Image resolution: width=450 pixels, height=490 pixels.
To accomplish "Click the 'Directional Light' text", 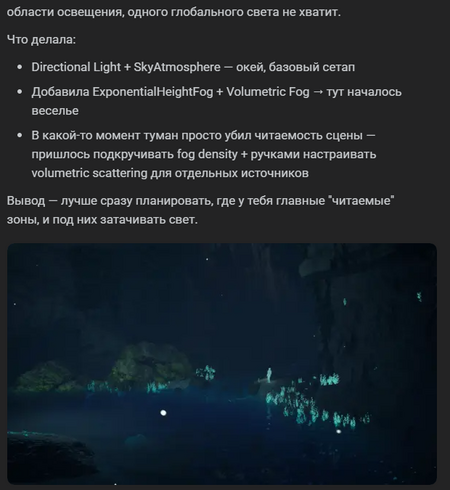I will tap(76, 67).
